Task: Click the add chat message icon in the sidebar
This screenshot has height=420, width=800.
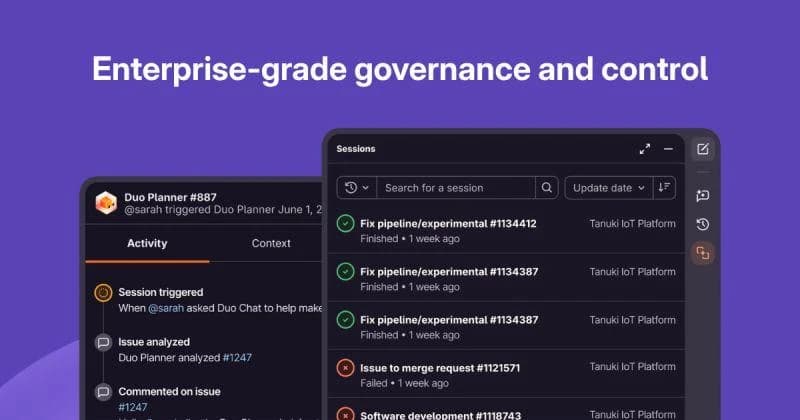Action: tap(703, 195)
